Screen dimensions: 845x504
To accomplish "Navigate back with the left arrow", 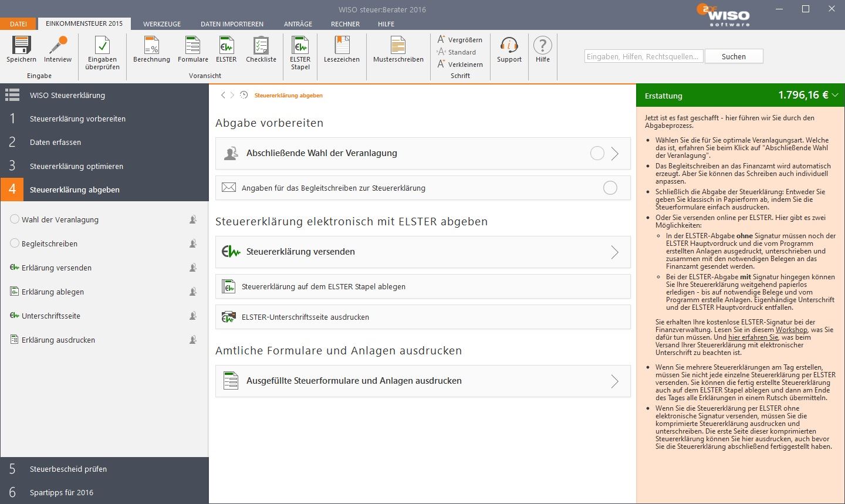I will coord(223,95).
